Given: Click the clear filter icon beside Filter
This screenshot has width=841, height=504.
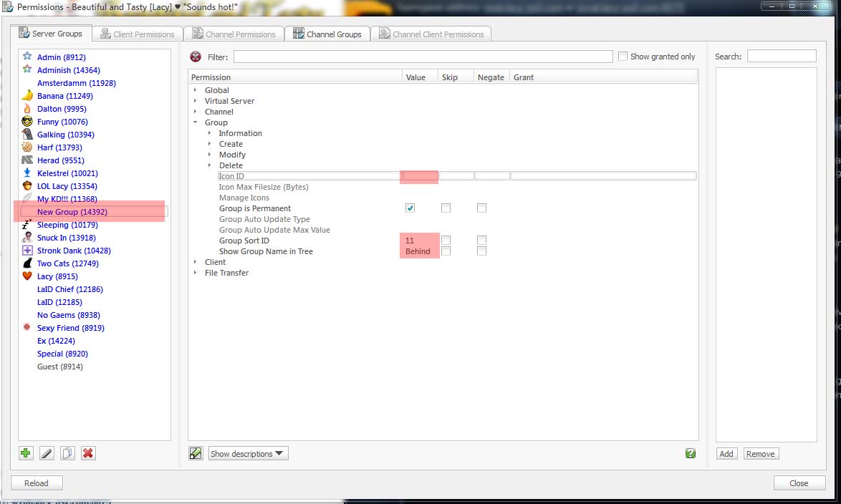Looking at the screenshot, I should click(196, 57).
